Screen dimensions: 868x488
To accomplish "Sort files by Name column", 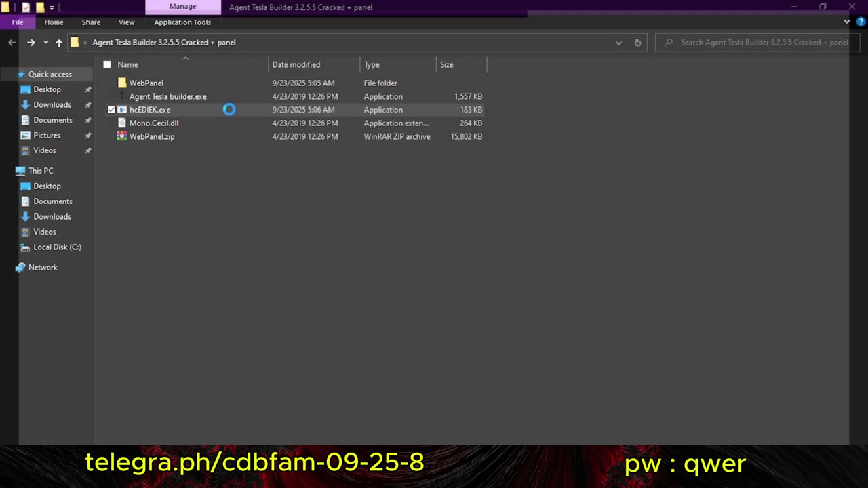I will click(x=127, y=64).
